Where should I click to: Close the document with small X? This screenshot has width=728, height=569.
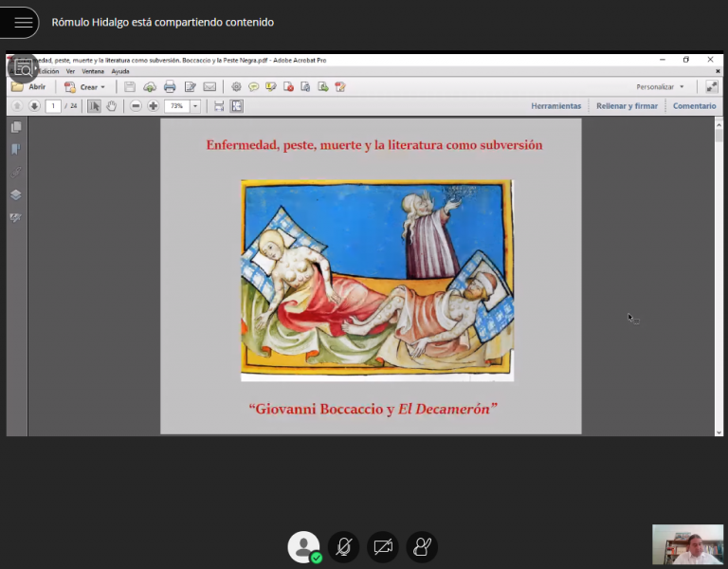pos(718,71)
